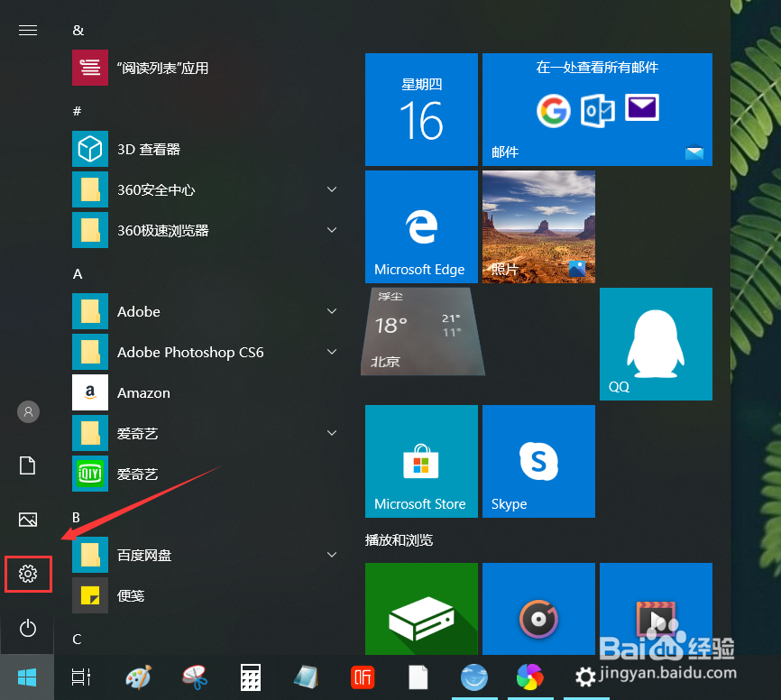
Task: Launch Amazon from the app list
Action: [x=207, y=392]
